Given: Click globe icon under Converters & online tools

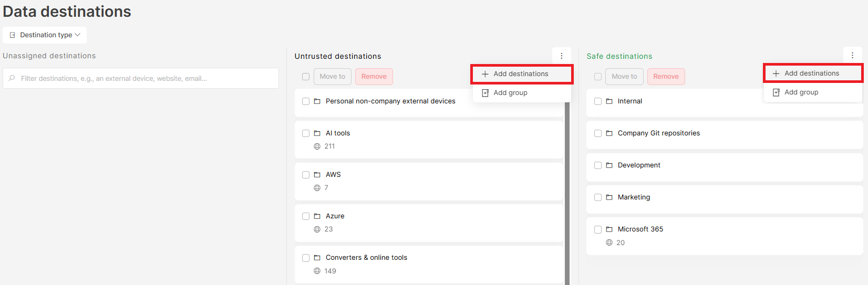Looking at the screenshot, I should pyautogui.click(x=317, y=271).
